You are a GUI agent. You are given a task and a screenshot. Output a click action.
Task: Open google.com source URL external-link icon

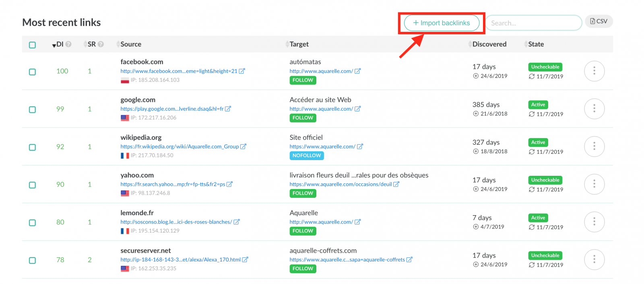[x=228, y=109]
